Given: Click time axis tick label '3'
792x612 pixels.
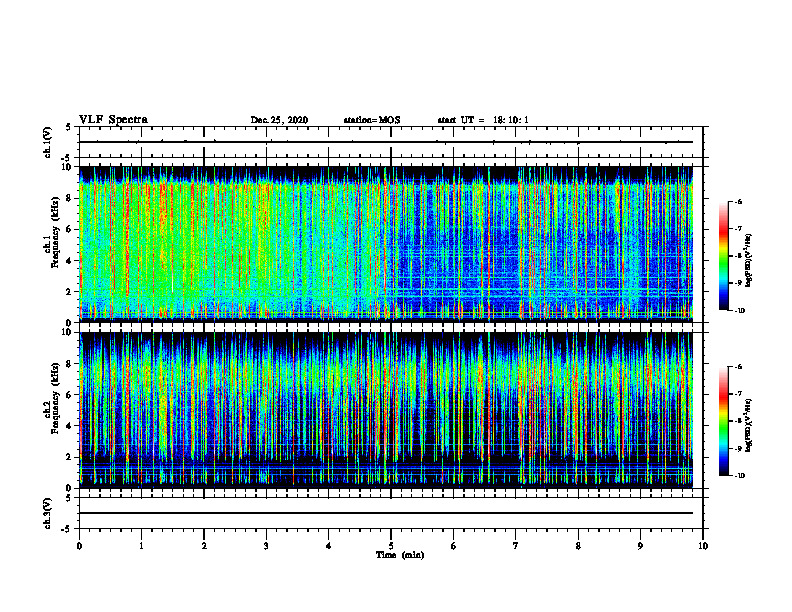Looking at the screenshot, I should (x=266, y=546).
